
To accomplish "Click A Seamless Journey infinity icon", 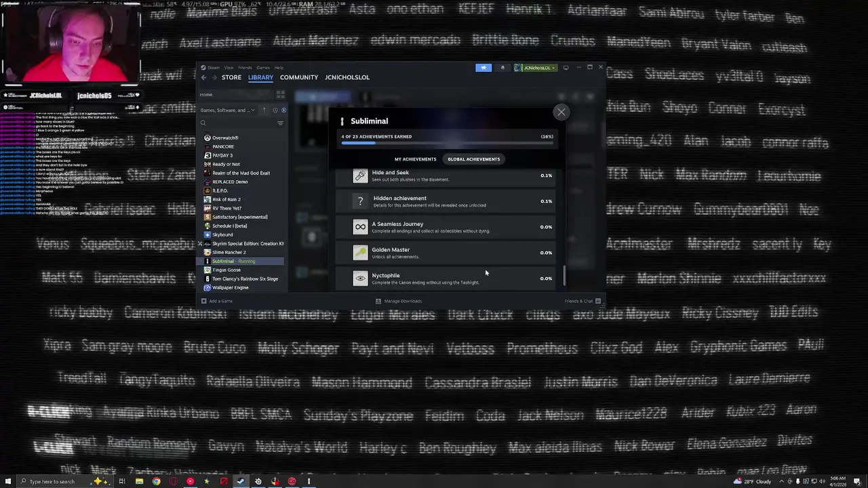I will (x=360, y=227).
